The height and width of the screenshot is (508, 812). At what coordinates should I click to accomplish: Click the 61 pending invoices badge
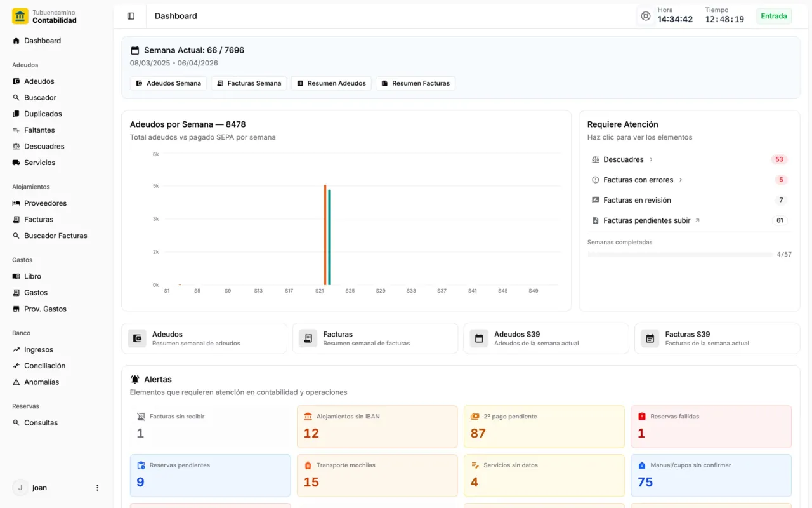click(x=780, y=220)
